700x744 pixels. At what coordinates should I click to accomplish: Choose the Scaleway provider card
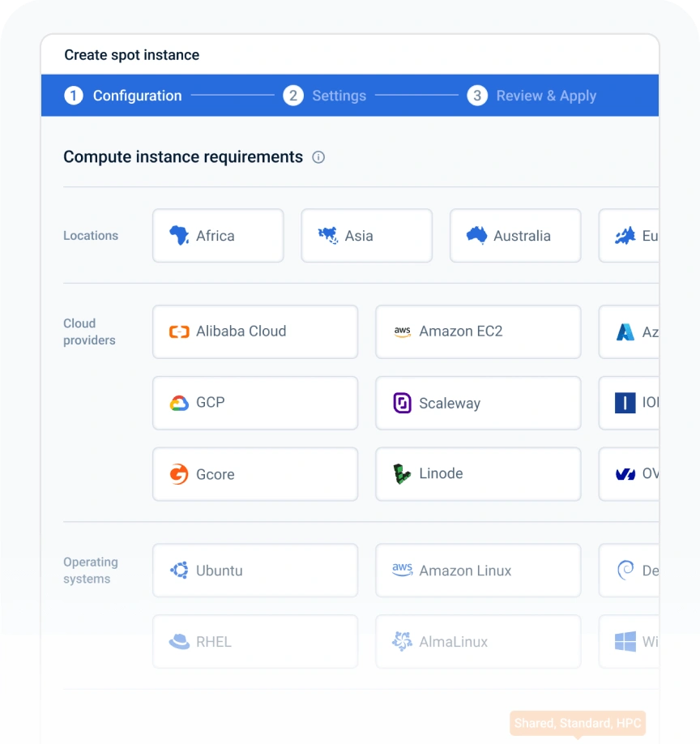pyautogui.click(x=478, y=403)
